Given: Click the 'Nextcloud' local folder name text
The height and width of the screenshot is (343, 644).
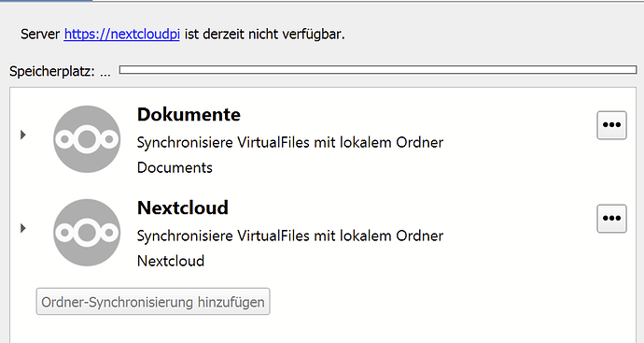Looking at the screenshot, I should pyautogui.click(x=171, y=261).
